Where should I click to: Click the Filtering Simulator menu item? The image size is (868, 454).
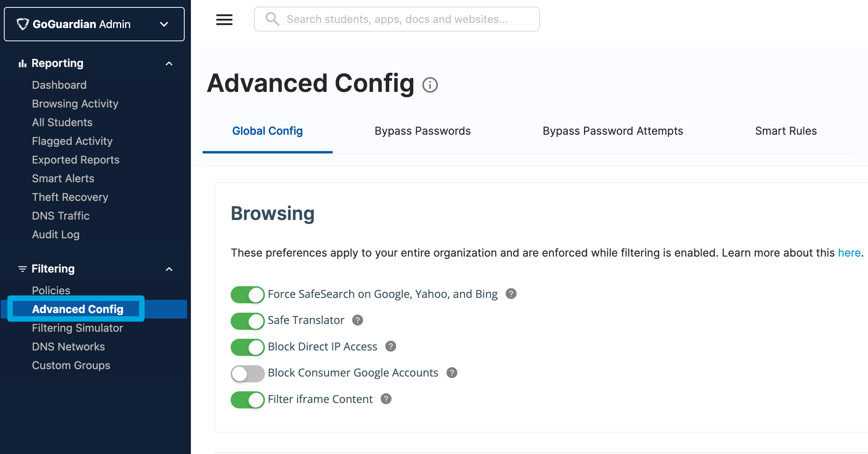[x=78, y=328]
